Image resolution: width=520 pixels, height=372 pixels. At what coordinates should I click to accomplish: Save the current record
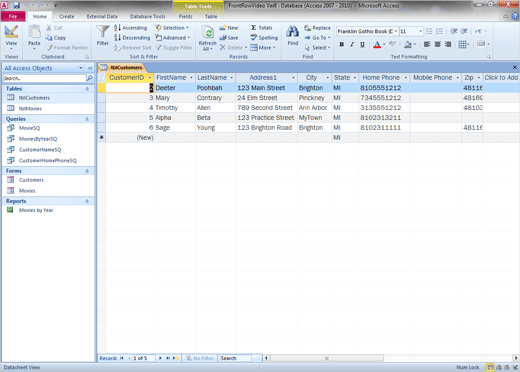point(229,38)
